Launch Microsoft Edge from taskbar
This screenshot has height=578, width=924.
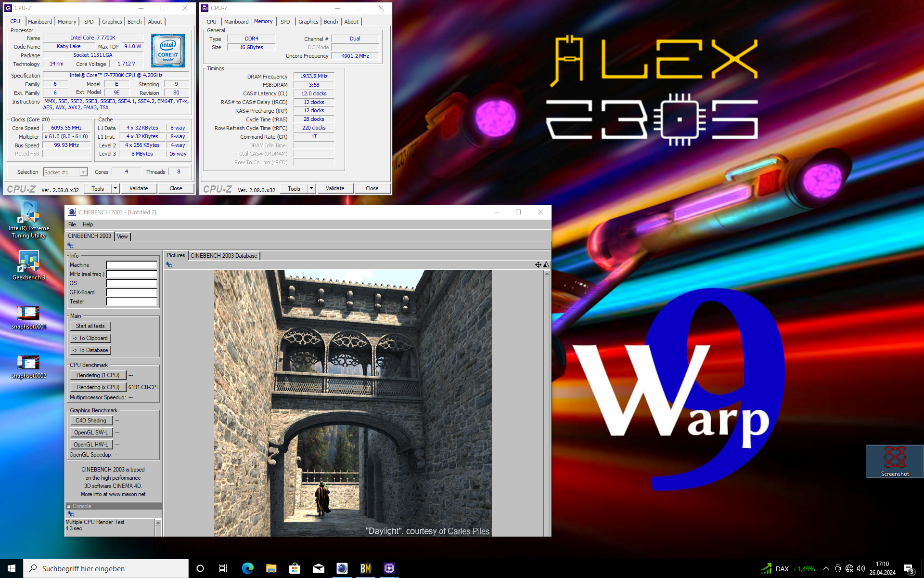click(247, 568)
